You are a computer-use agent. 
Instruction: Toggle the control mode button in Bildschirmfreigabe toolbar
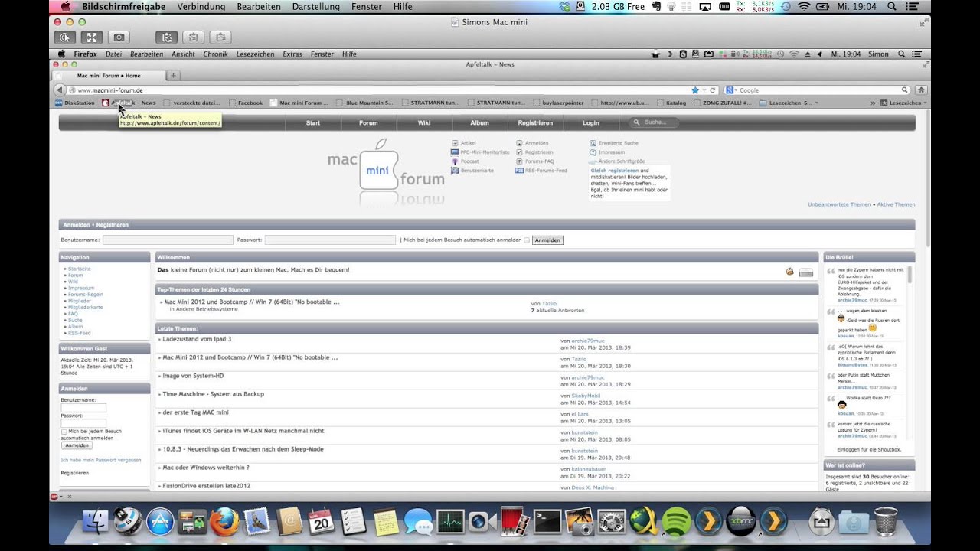point(65,37)
